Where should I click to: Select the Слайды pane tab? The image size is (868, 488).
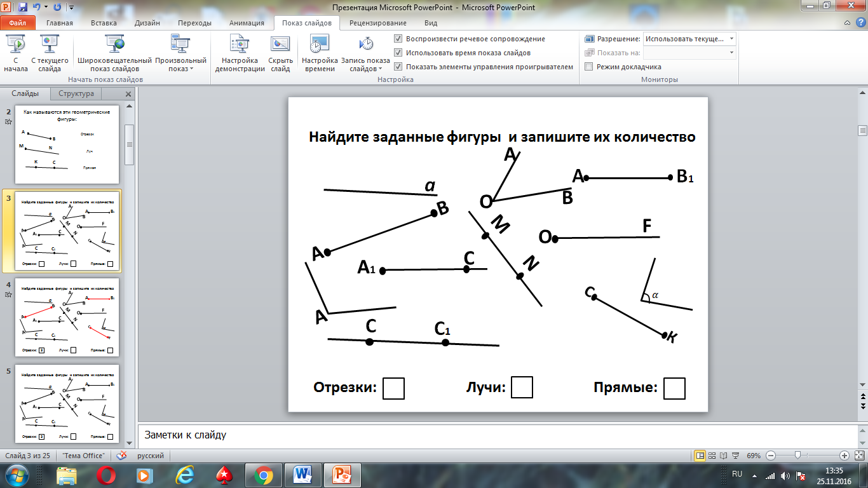pyautogui.click(x=25, y=93)
